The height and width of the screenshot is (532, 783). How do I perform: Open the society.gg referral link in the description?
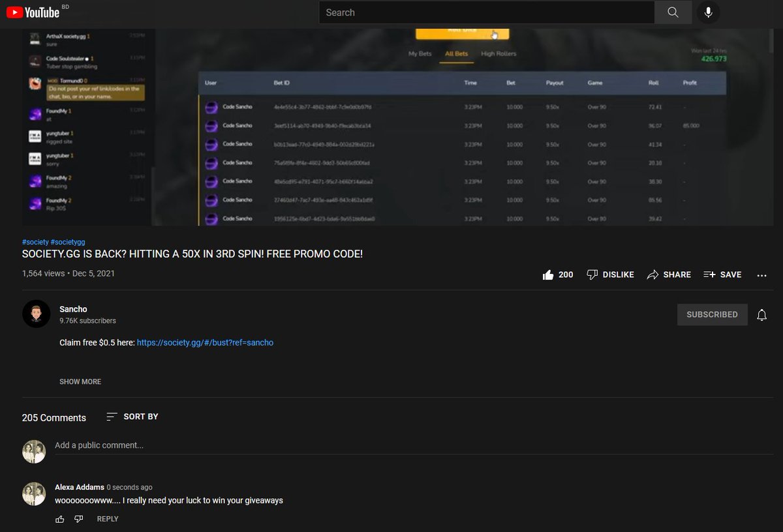[x=205, y=342]
